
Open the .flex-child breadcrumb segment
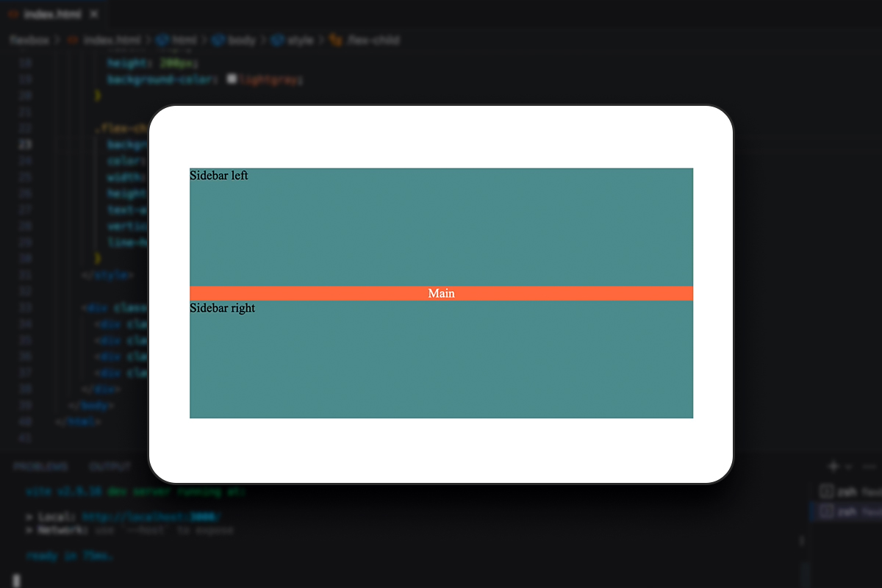[x=365, y=40]
